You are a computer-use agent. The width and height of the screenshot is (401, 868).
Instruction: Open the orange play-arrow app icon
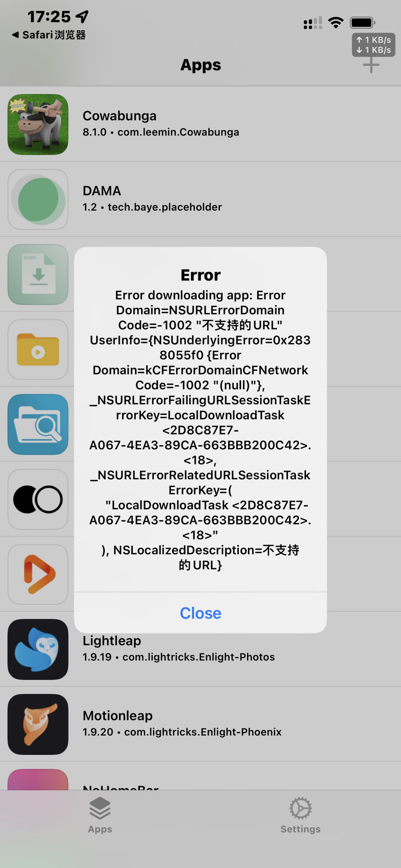(x=38, y=574)
